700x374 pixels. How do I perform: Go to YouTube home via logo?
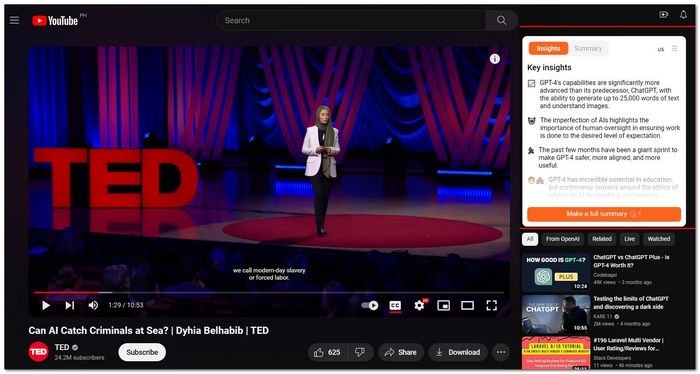coord(55,21)
